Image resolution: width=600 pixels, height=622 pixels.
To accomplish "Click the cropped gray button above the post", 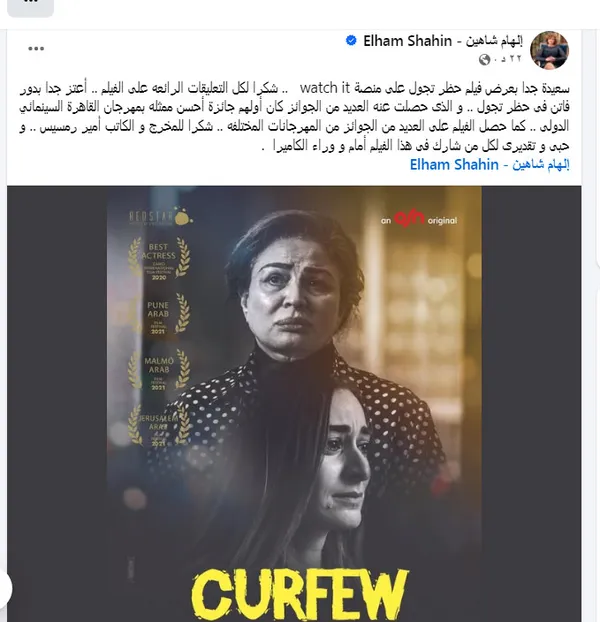I will [x=31, y=8].
